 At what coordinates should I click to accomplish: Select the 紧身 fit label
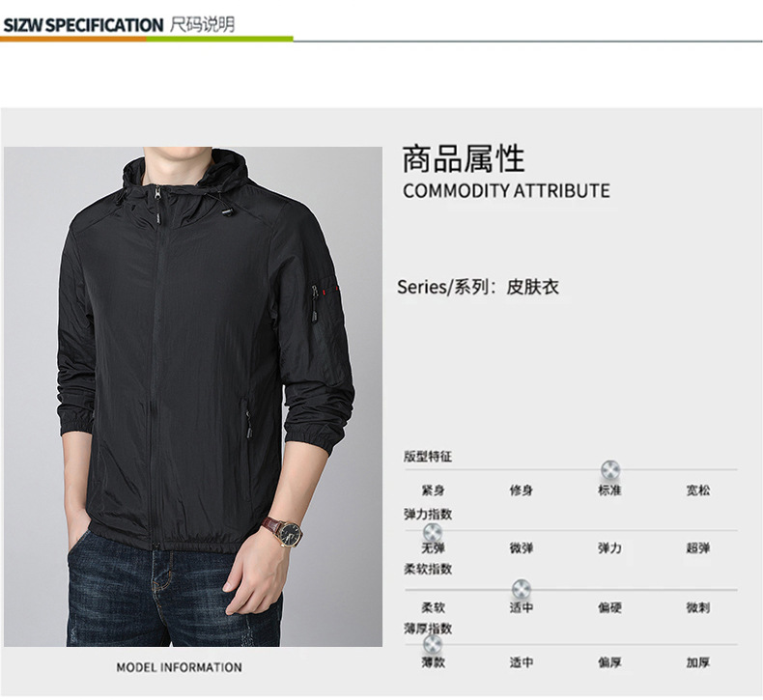(433, 490)
